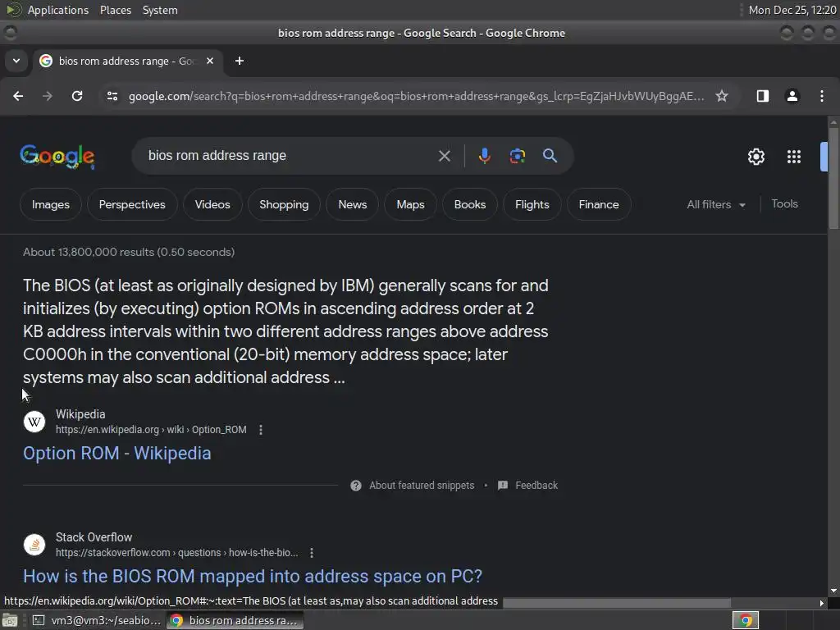
Task: Click the clock Mon Dec 25
Action: coord(792,10)
